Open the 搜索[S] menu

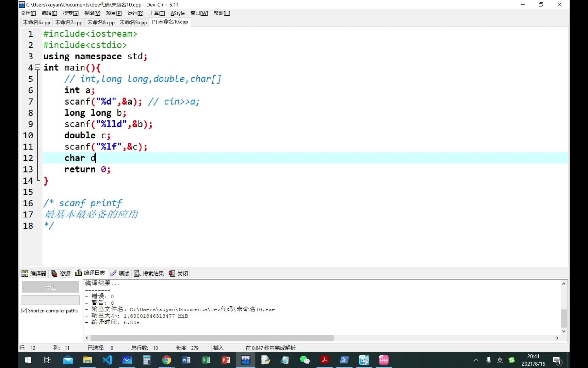[71, 13]
